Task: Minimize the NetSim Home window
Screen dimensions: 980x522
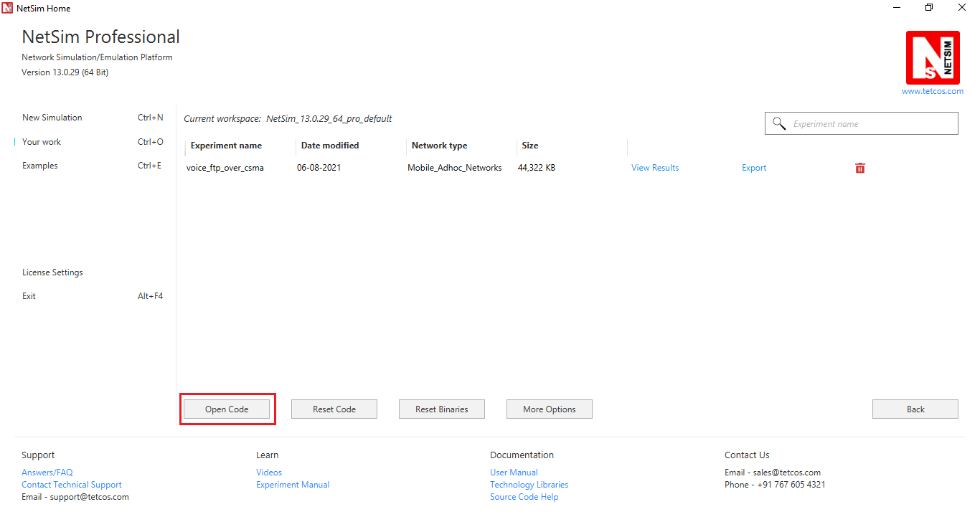Action: tap(897, 8)
